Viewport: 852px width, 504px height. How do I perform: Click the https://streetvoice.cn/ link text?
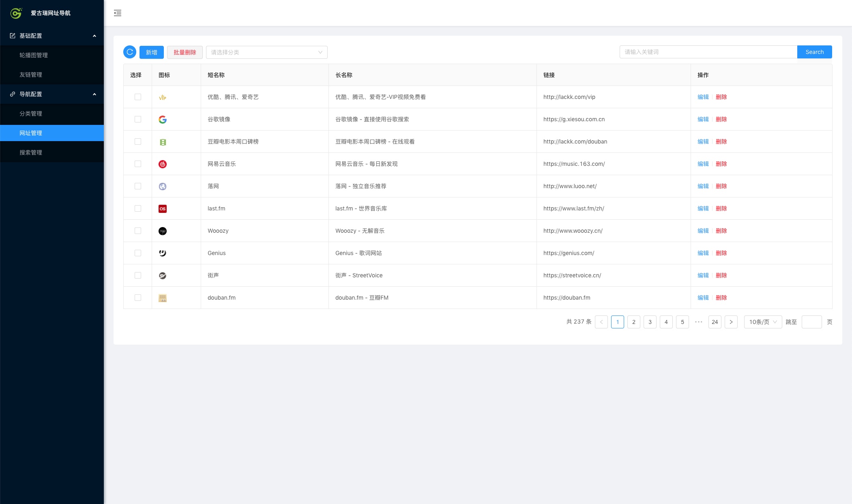(572, 275)
